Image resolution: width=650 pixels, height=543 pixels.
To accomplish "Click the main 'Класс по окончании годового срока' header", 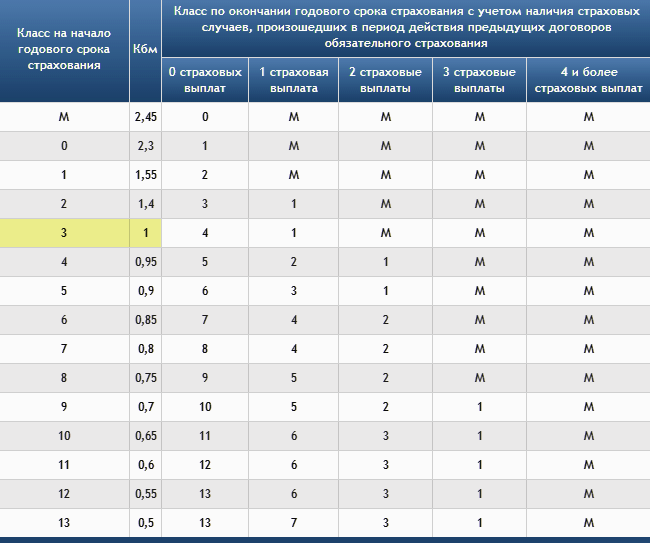I will point(405,27).
